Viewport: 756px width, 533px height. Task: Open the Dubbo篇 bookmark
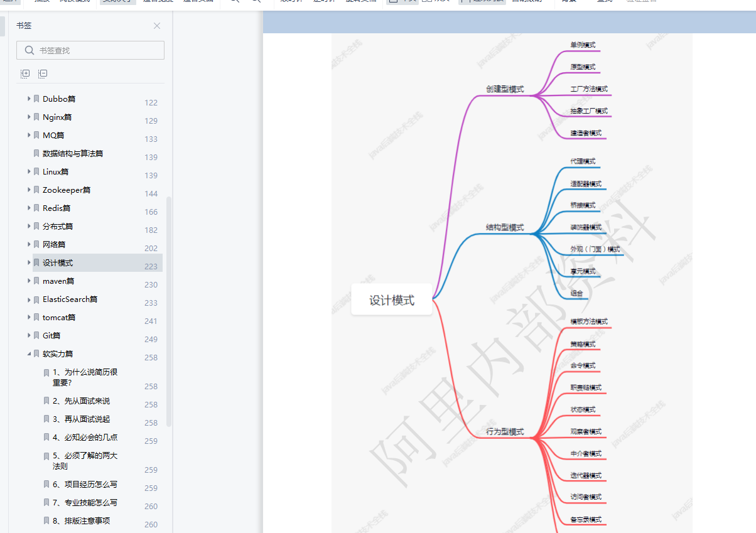coord(59,99)
